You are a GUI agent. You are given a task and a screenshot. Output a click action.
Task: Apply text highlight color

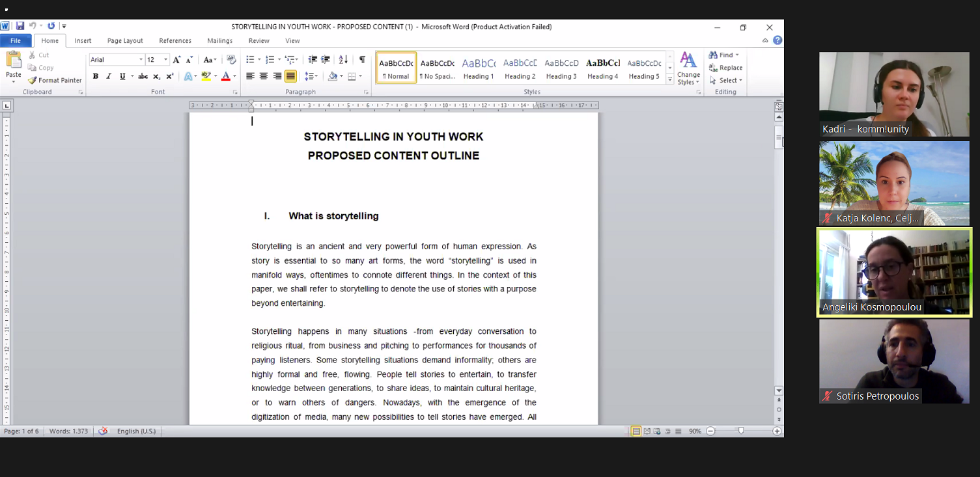tap(206, 76)
